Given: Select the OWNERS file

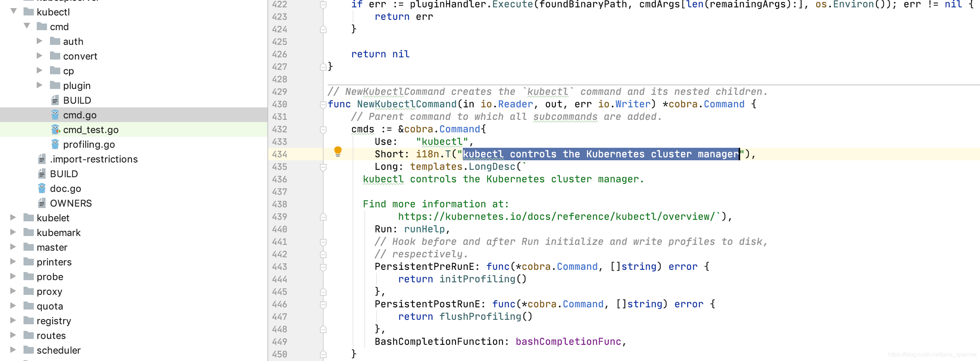Looking at the screenshot, I should click(x=134, y=203).
